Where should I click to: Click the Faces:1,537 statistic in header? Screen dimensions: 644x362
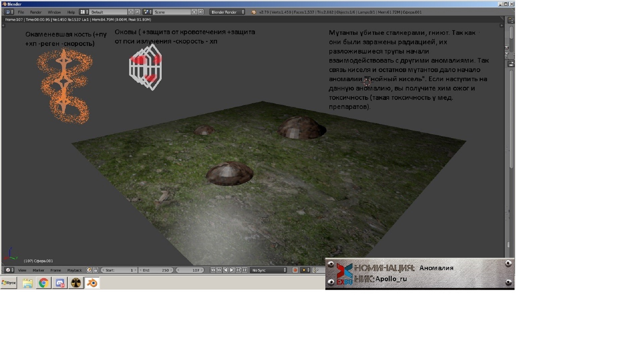point(304,12)
